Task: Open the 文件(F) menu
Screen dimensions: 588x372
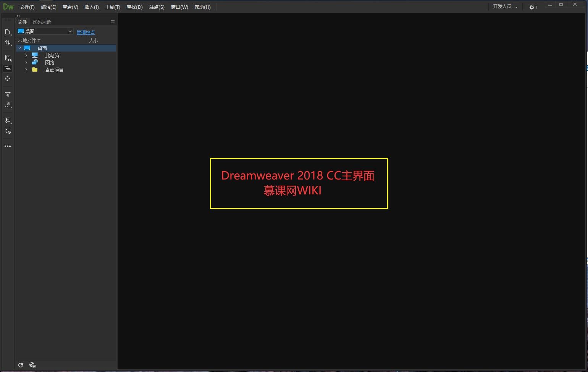Action: (x=27, y=7)
